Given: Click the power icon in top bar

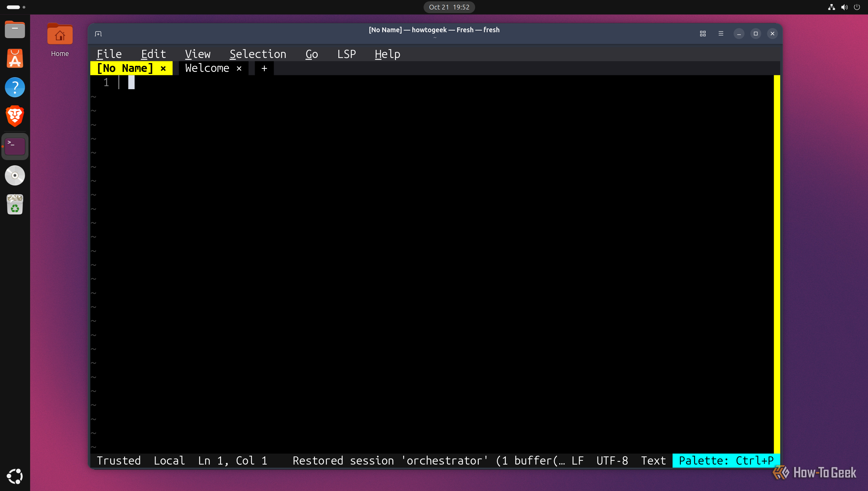Looking at the screenshot, I should 857,7.
